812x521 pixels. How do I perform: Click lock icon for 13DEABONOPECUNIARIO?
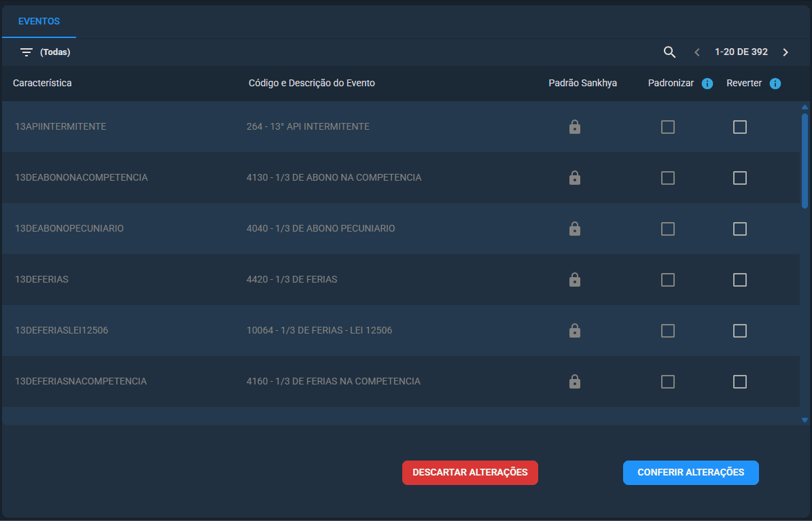point(575,228)
